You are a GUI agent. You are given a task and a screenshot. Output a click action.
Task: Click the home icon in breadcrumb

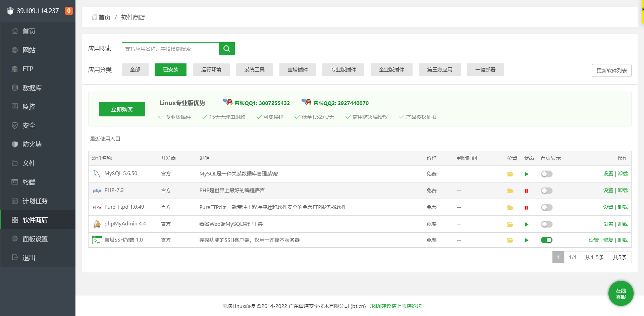(94, 17)
